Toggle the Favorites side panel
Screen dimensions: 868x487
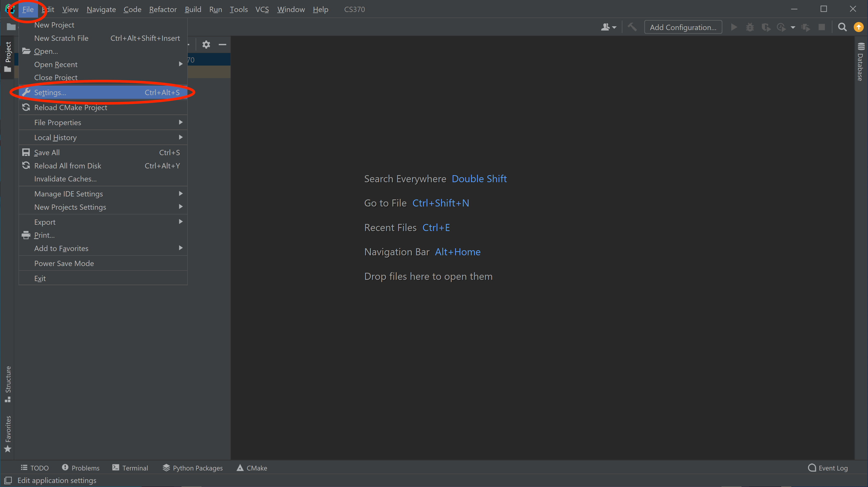pos(8,434)
